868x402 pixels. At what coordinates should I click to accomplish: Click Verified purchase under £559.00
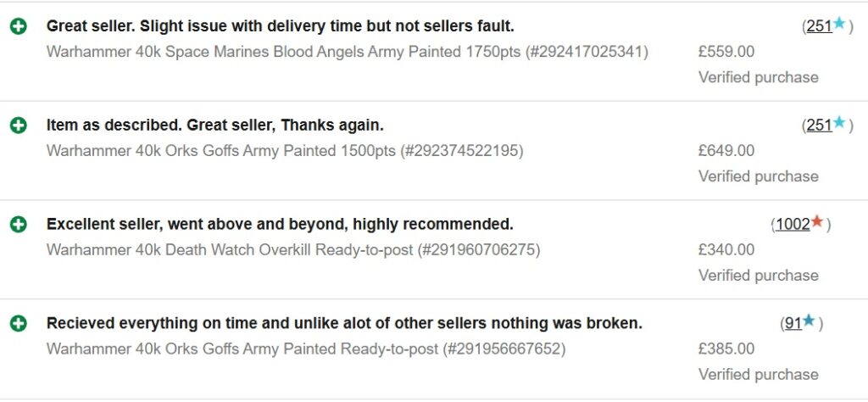759,77
